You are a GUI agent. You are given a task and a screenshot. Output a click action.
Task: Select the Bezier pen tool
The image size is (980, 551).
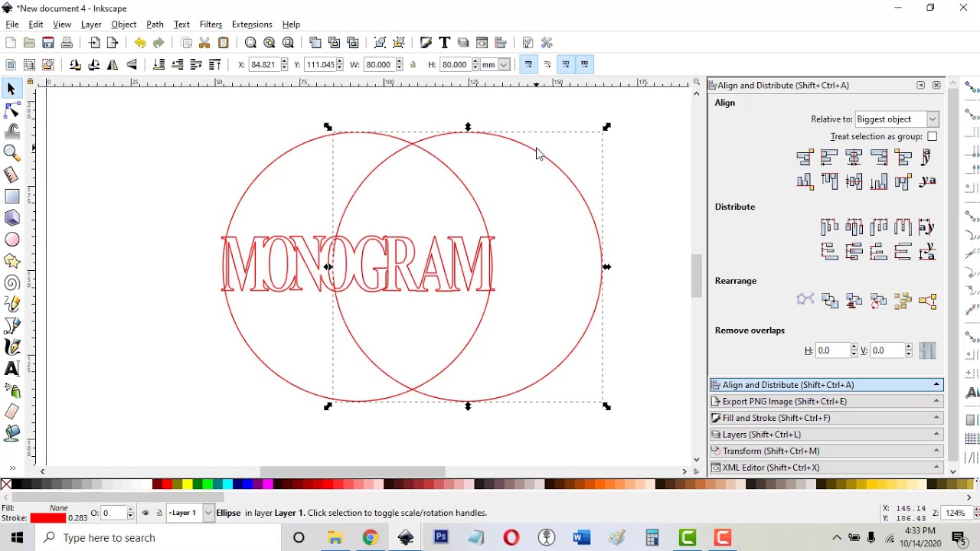pyautogui.click(x=11, y=326)
